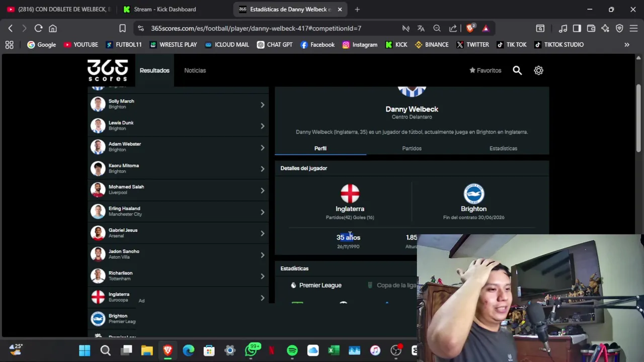Open the Brave Wallet icon

(591, 28)
